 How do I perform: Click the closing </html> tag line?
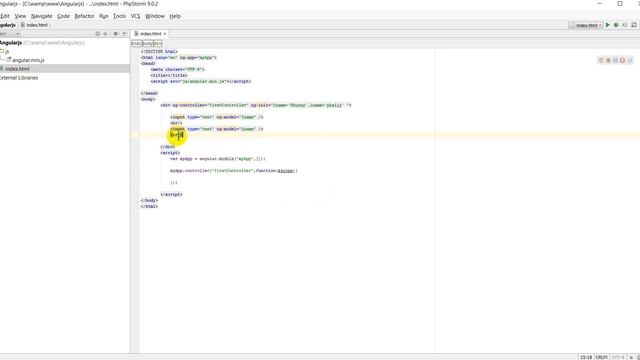(x=149, y=207)
